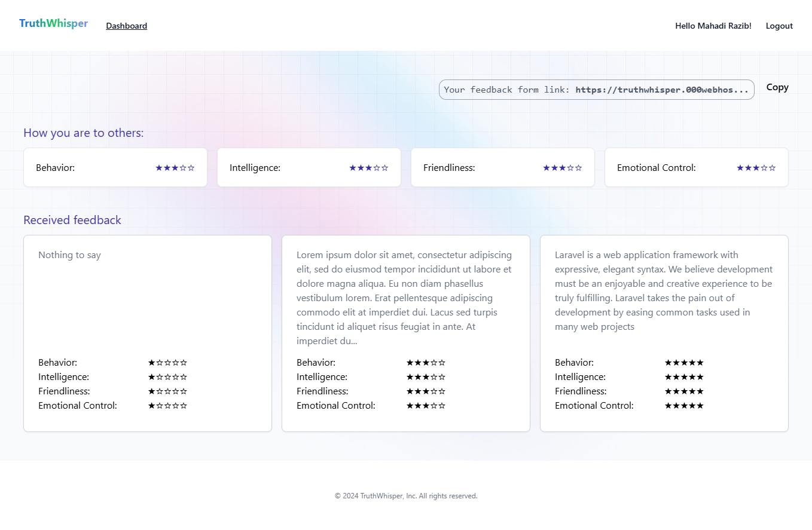This screenshot has width=812, height=530.
Task: Click Friendliness stars in Laravel feedback card
Action: tap(684, 391)
